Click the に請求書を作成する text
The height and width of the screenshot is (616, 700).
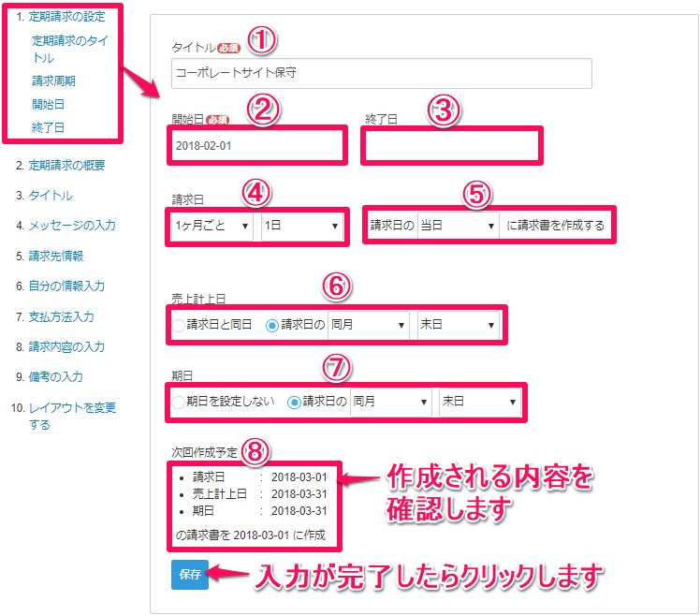pyautogui.click(x=555, y=225)
